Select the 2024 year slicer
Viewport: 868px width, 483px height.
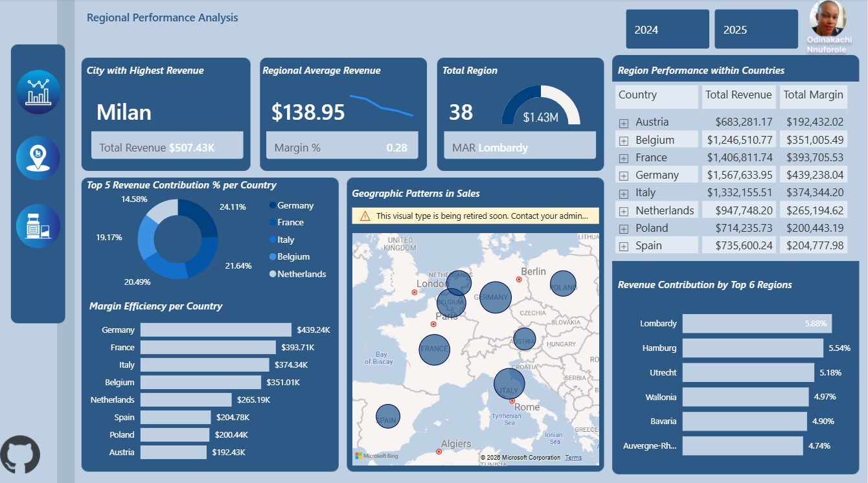click(x=667, y=29)
